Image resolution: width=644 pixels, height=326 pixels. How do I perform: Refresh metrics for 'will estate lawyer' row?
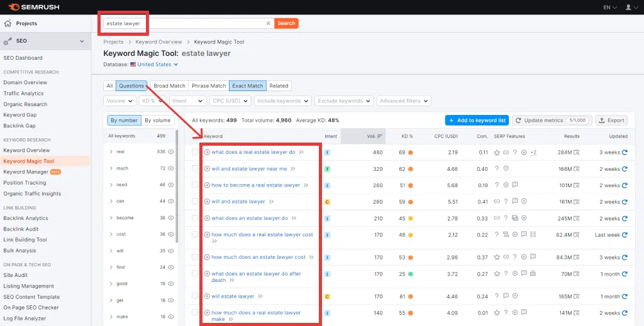(625, 296)
